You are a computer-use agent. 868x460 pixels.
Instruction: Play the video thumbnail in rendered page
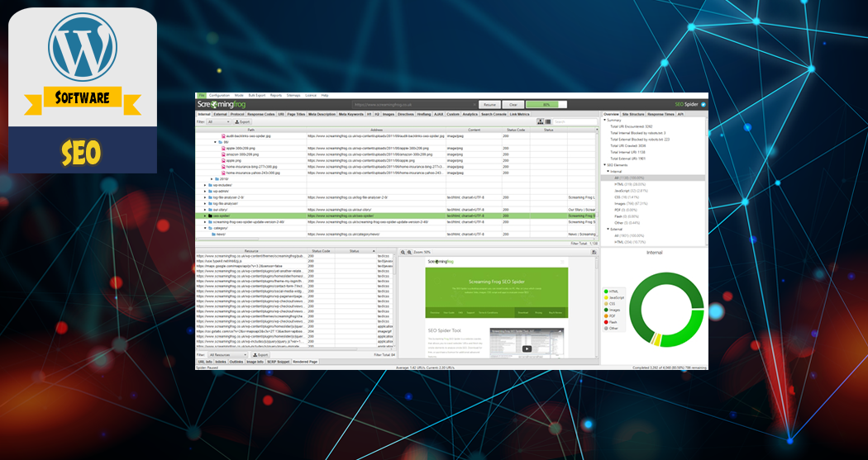(x=527, y=349)
